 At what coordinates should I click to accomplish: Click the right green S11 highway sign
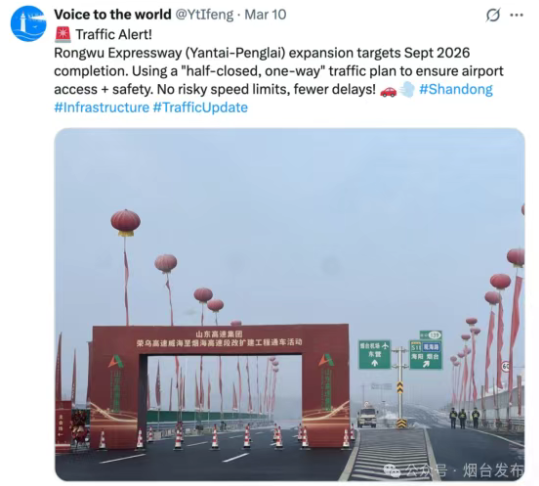(x=426, y=354)
